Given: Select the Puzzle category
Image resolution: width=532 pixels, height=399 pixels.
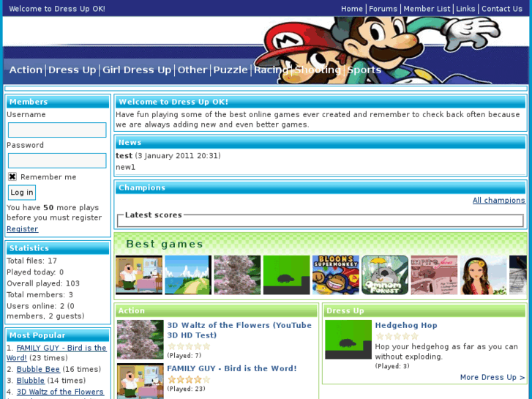Looking at the screenshot, I should coord(231,70).
